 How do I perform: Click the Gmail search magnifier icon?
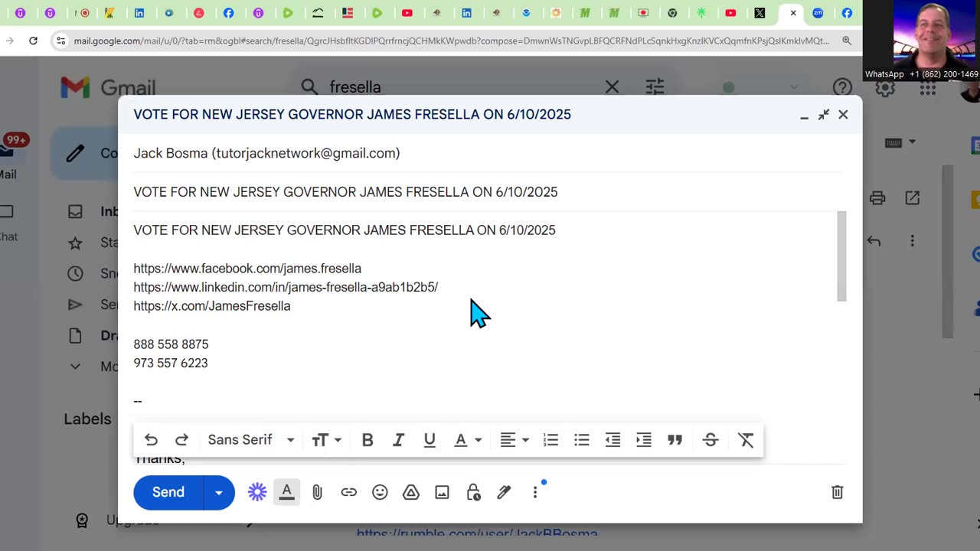click(309, 87)
